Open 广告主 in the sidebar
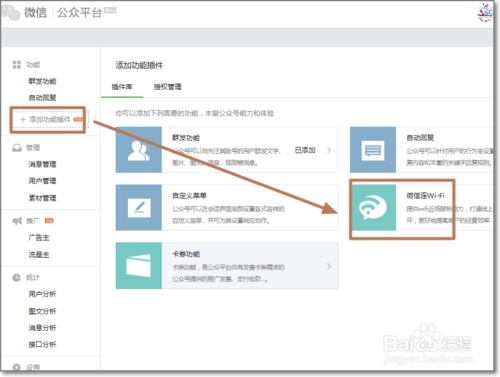500x377 pixels. (x=39, y=238)
